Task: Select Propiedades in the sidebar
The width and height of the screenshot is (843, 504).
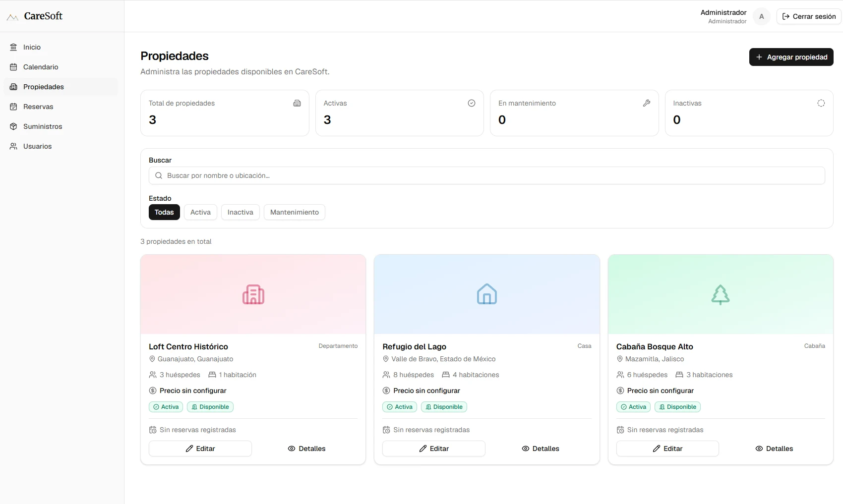Action: tap(61, 87)
